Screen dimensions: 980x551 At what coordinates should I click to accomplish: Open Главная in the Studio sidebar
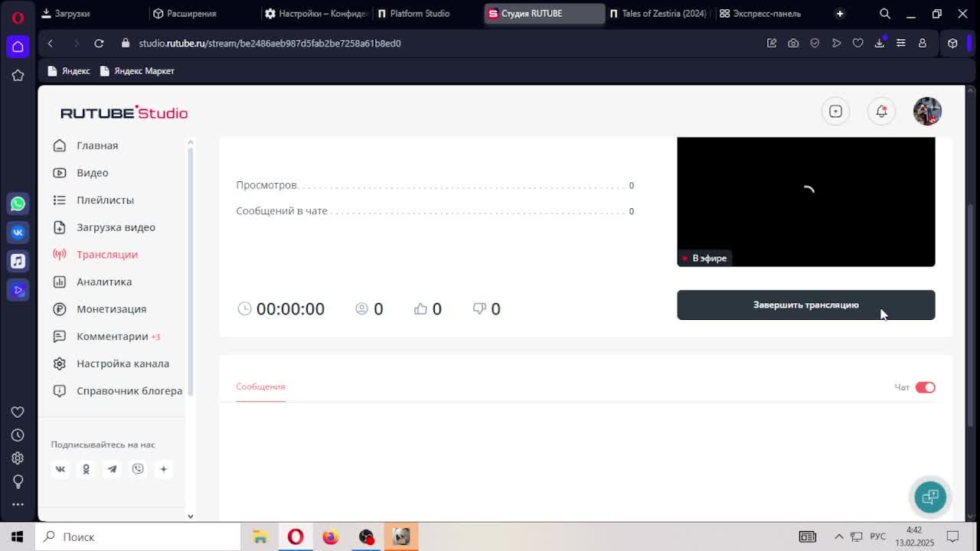97,145
